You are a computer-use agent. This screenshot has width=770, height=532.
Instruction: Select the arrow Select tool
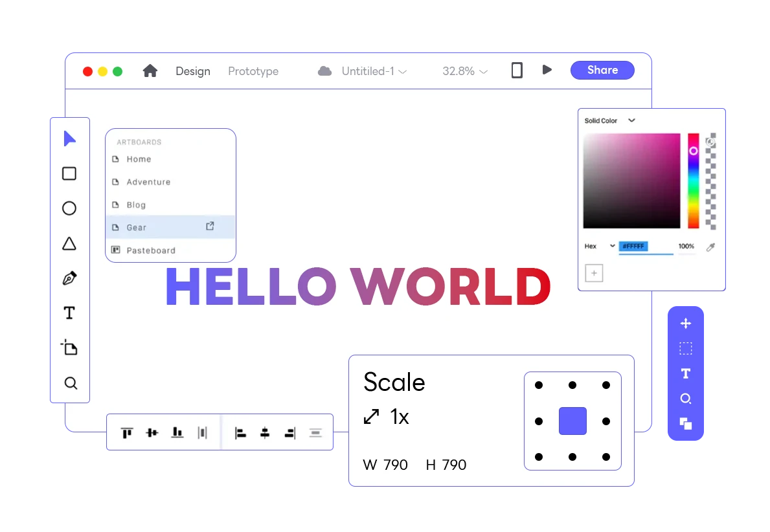tap(70, 139)
